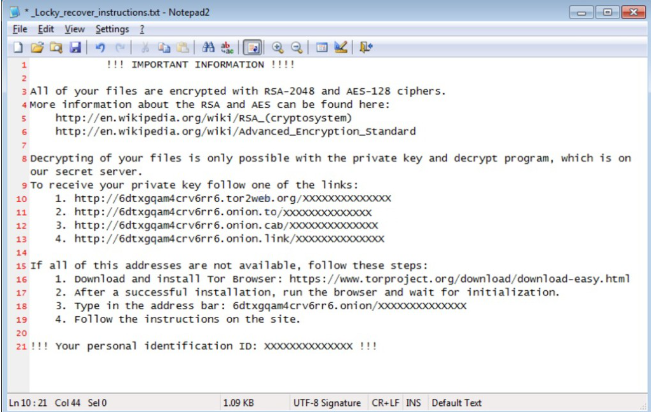Zoom out with the minus magnifier
This screenshot has width=651, height=413.
296,47
